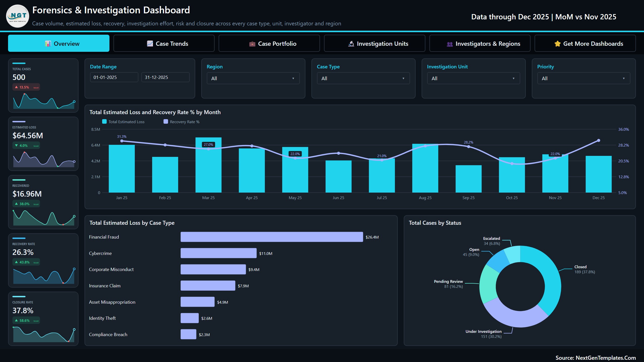Click the NGT logo in the header

(18, 16)
